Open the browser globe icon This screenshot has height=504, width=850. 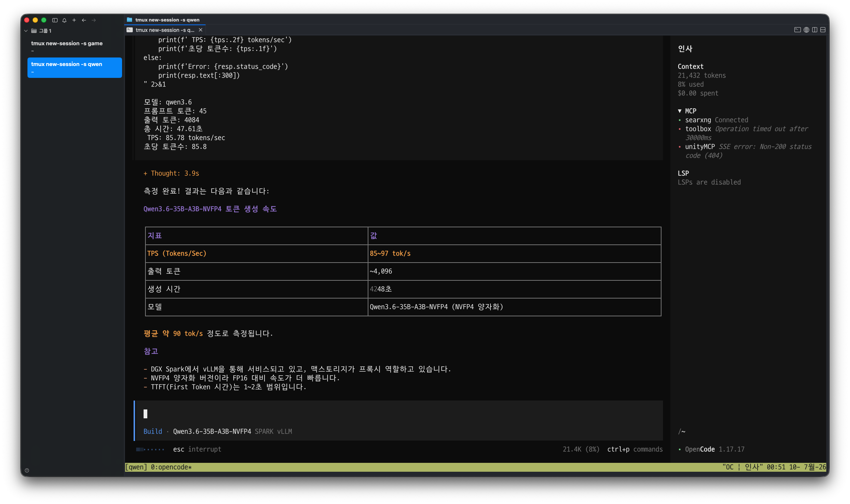click(x=806, y=30)
